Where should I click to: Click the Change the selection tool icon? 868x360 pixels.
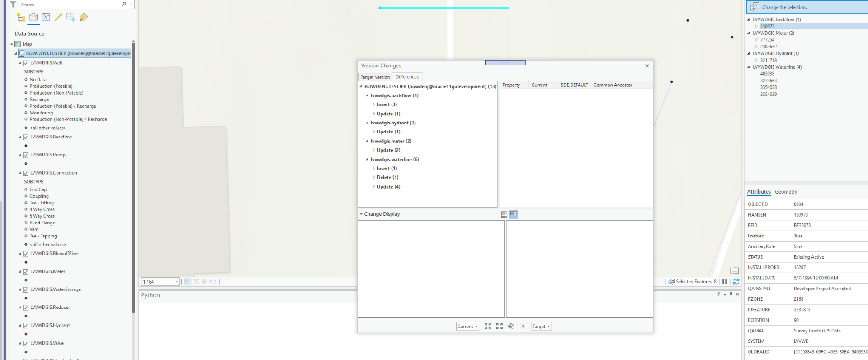pyautogui.click(x=755, y=7)
